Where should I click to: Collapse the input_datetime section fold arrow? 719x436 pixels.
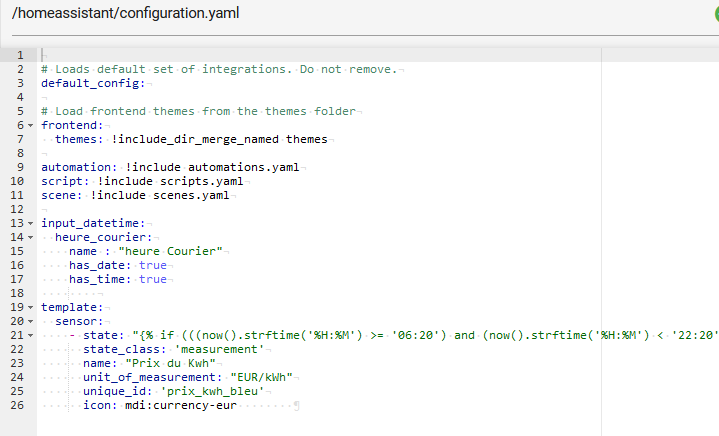[30, 223]
